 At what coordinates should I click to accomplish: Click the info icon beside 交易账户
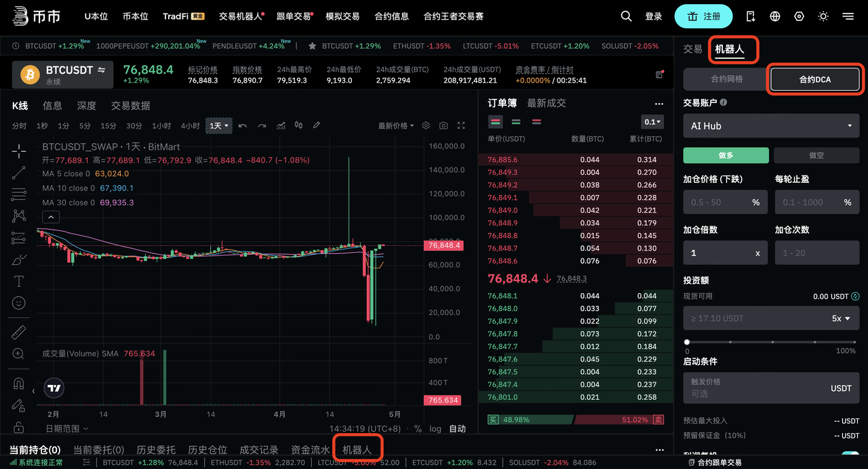724,103
